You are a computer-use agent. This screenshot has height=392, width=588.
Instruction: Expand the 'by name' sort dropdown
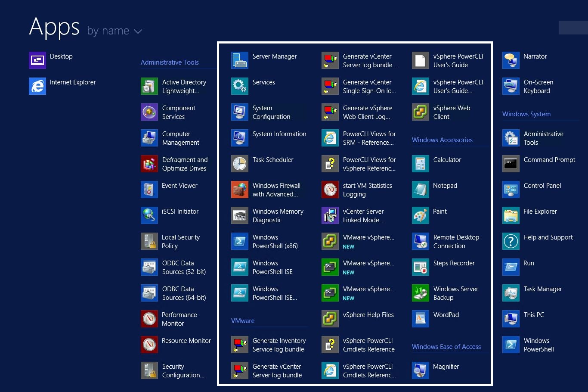pyautogui.click(x=108, y=31)
